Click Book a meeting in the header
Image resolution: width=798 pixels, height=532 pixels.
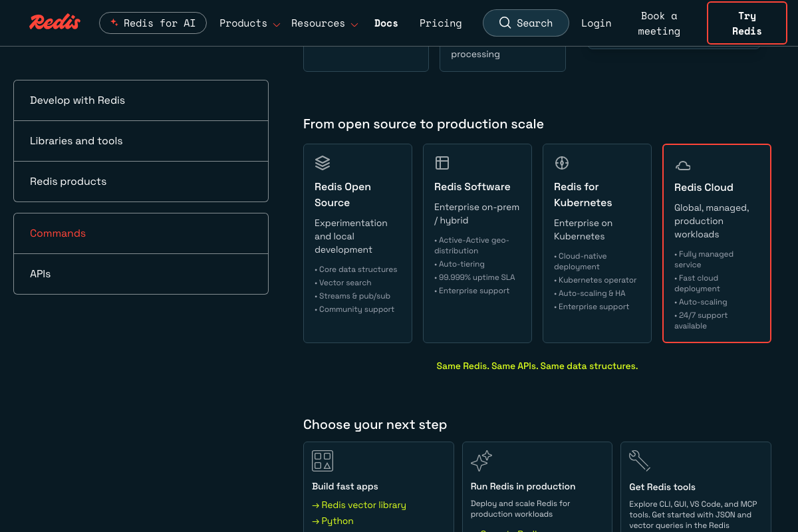(x=658, y=23)
